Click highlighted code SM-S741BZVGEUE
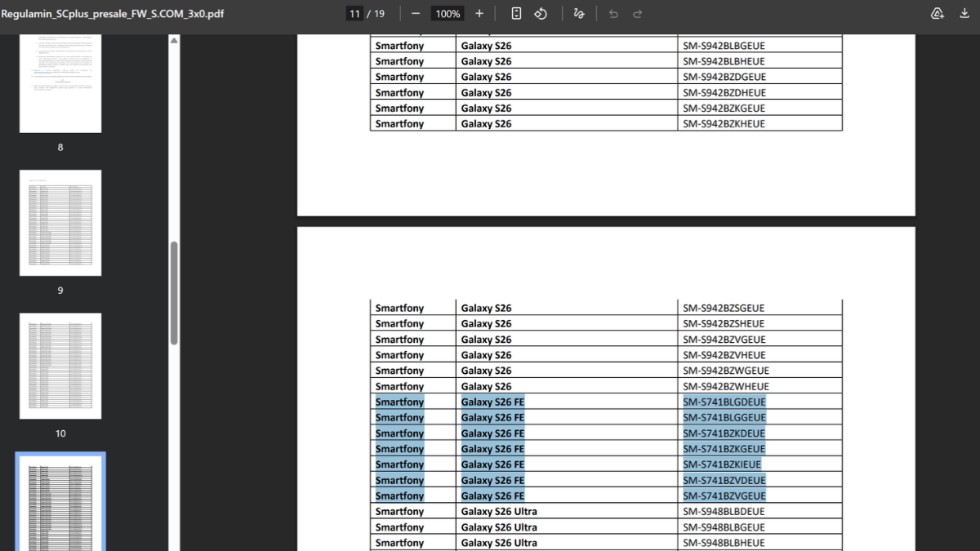The height and width of the screenshot is (551, 980). [724, 495]
